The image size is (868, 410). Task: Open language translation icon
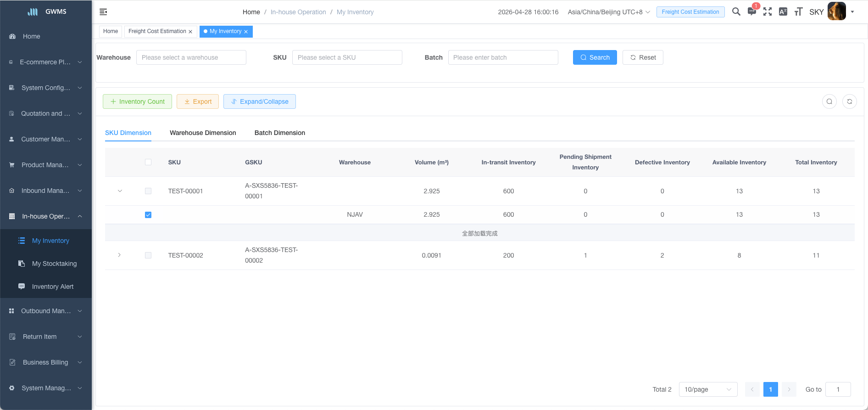[x=783, y=12]
